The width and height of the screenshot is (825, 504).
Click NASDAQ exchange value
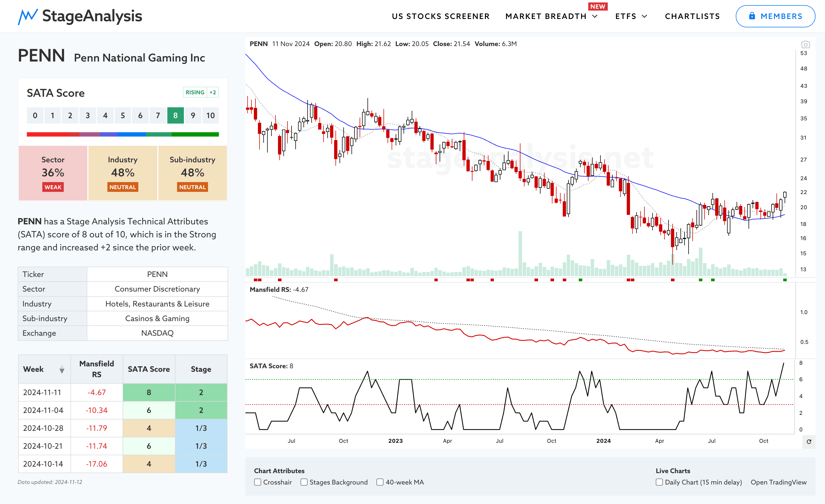point(157,333)
